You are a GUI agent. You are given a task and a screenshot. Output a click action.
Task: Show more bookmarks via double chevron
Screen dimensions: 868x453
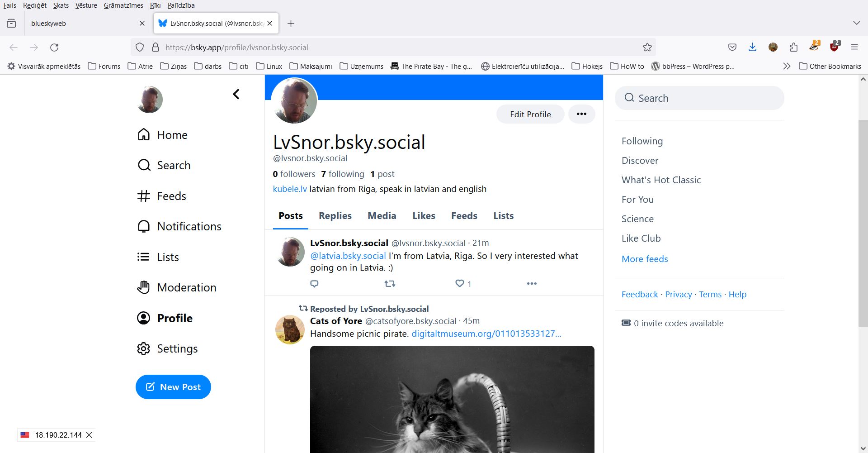click(x=787, y=66)
